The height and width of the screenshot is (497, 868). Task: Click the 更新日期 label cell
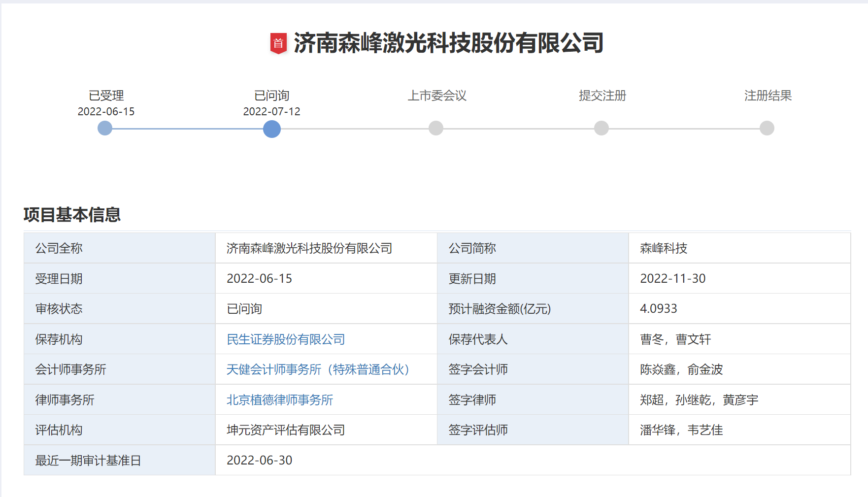tap(533, 279)
